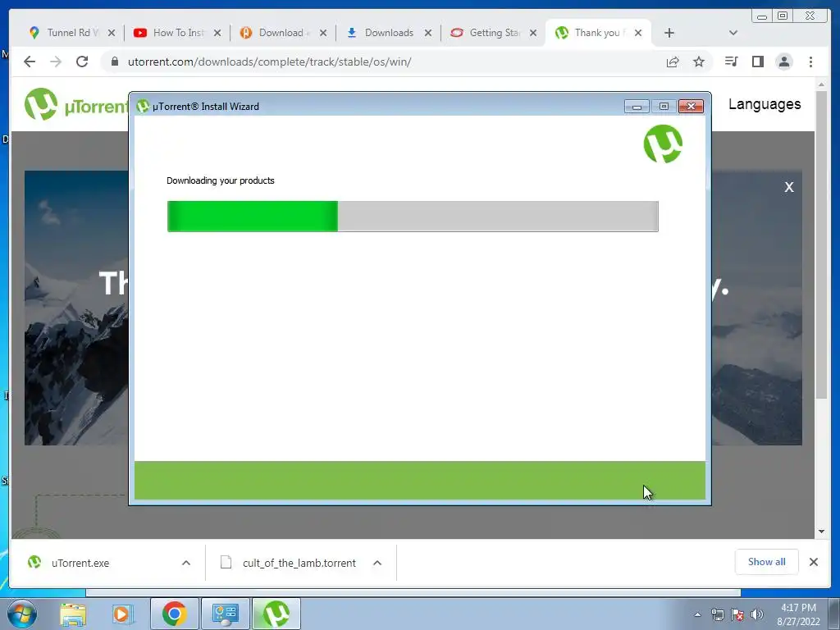Screen dimensions: 840x630
Task: Open the volume speaker tray icon
Action: click(757, 614)
